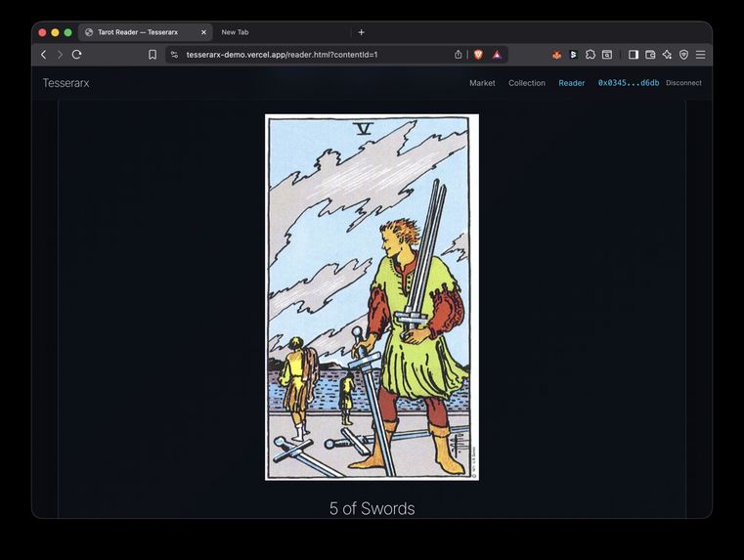This screenshot has width=744, height=560.
Task: Open the Collection page
Action: coord(527,83)
